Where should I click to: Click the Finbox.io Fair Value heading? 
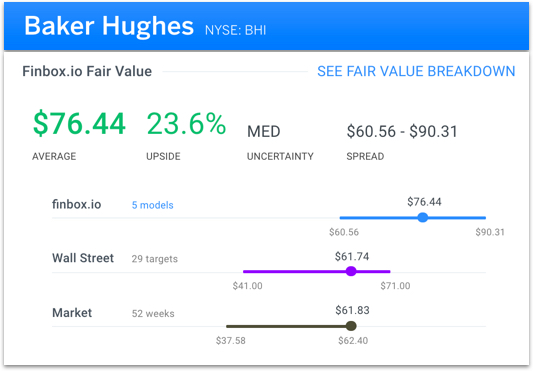[x=87, y=71]
